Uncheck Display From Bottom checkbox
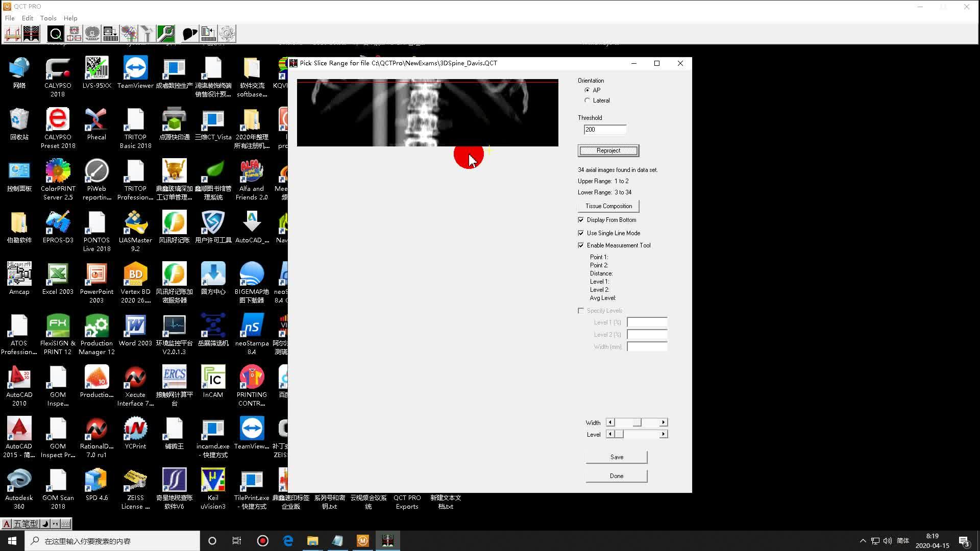The image size is (980, 551). point(581,220)
